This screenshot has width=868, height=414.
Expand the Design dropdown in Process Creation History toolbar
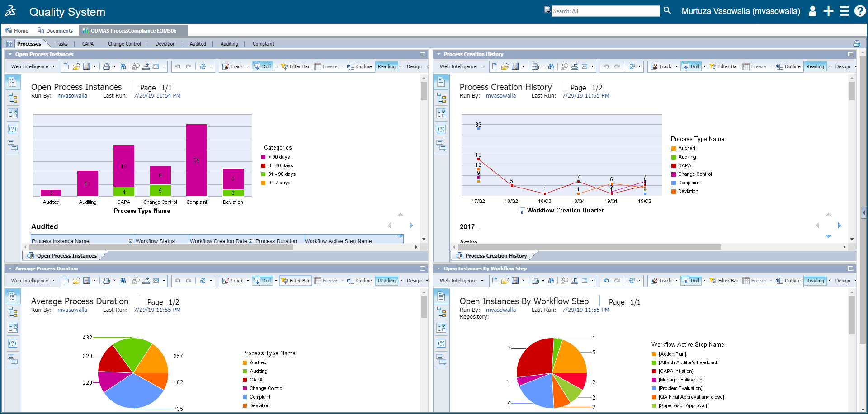[x=844, y=66]
